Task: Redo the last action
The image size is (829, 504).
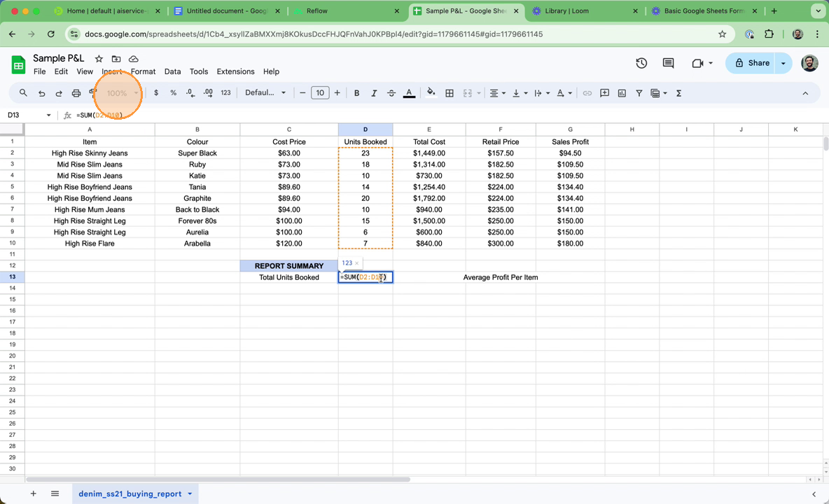Action: pyautogui.click(x=59, y=93)
